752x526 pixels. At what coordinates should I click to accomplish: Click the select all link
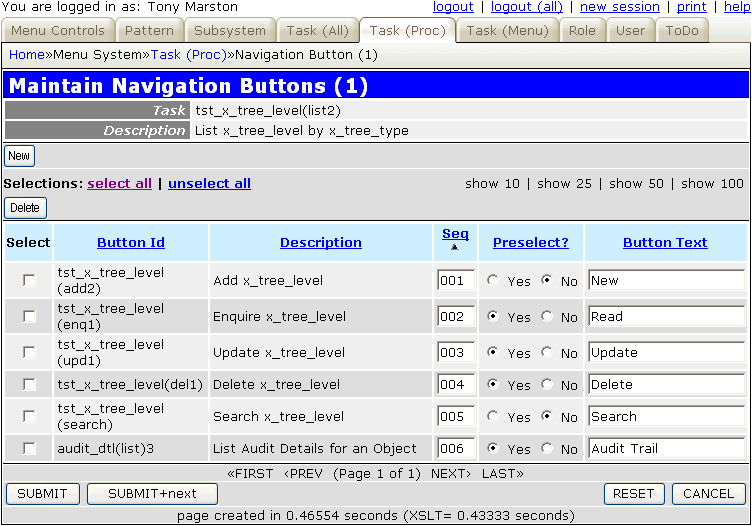click(120, 184)
